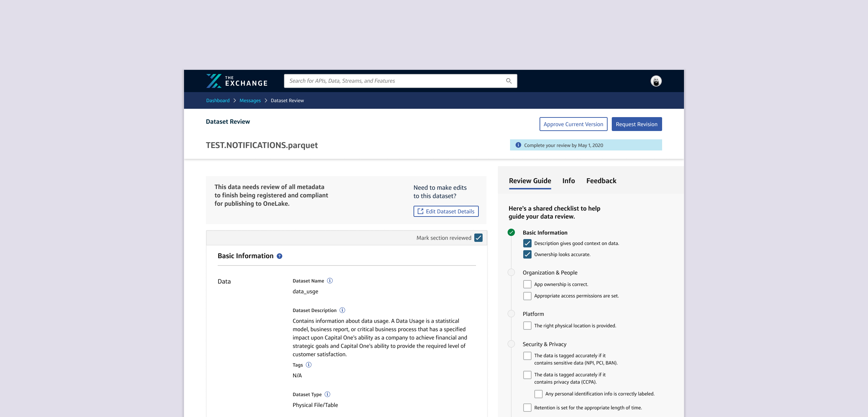Check the right physical location box
Screen dimensions: 868x417
click(527, 326)
